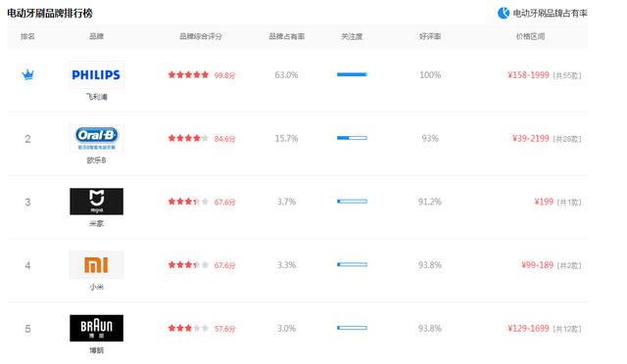Click the 飞利浦 brand name

[96, 97]
